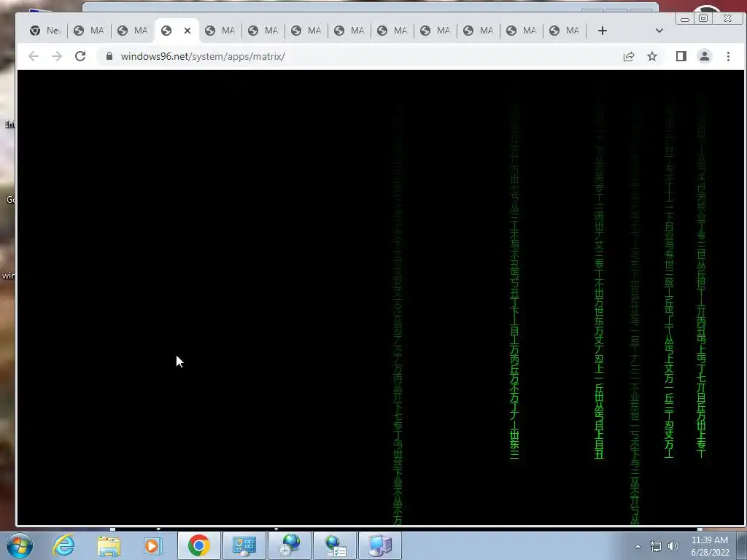Click the Chrome taskbar icon
This screenshot has width=747, height=560.
[198, 545]
